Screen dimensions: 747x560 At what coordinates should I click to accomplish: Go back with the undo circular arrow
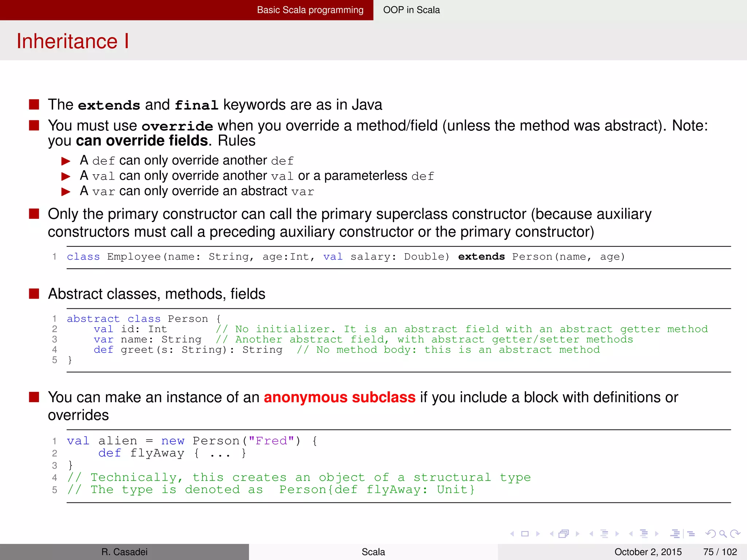coord(711,534)
